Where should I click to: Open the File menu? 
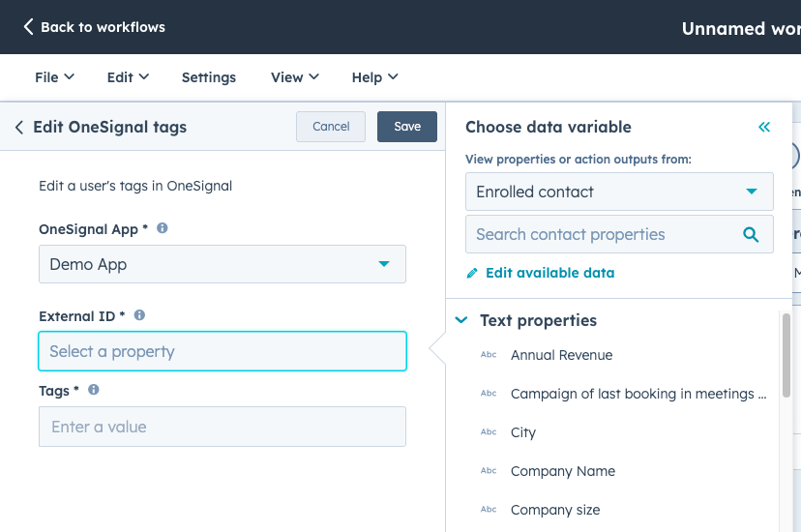[x=54, y=77]
